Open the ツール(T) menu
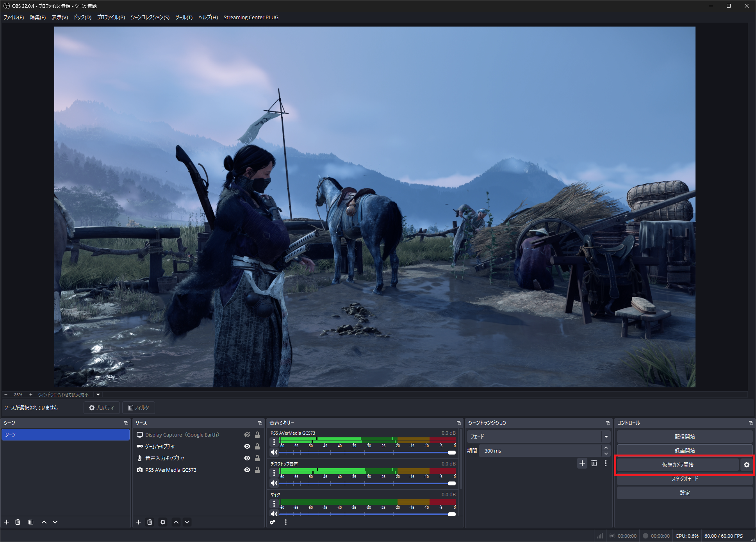The width and height of the screenshot is (756, 542). pyautogui.click(x=184, y=17)
